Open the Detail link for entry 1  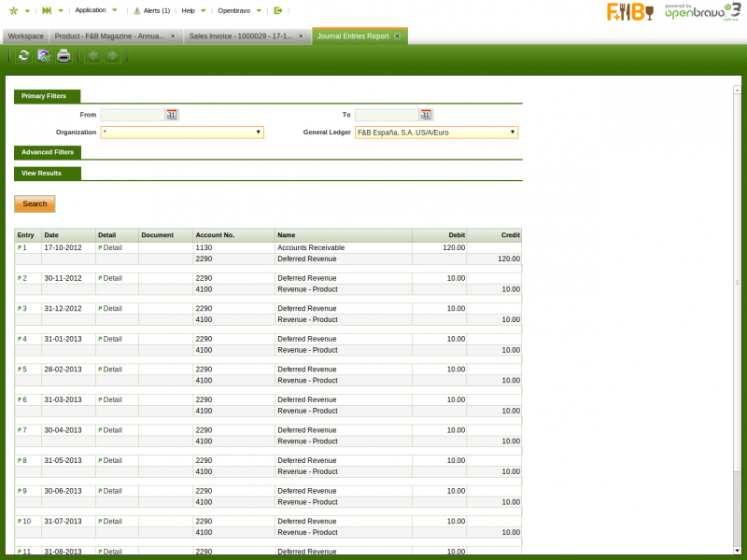pyautogui.click(x=112, y=248)
